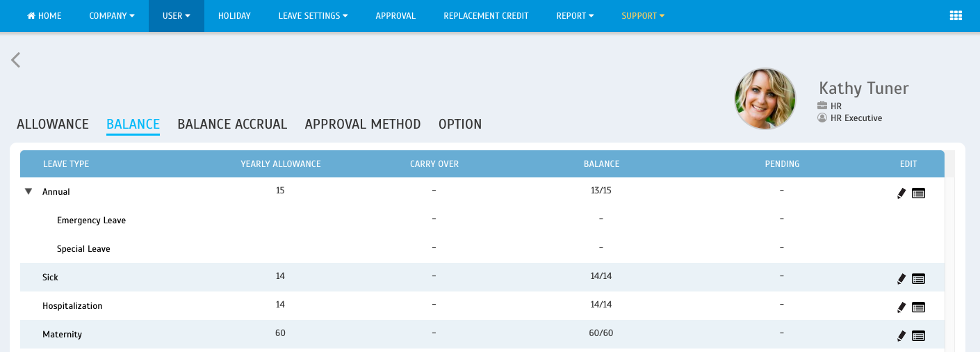The width and height of the screenshot is (980, 352).
Task: Open Maternity details list icon
Action: click(x=918, y=336)
